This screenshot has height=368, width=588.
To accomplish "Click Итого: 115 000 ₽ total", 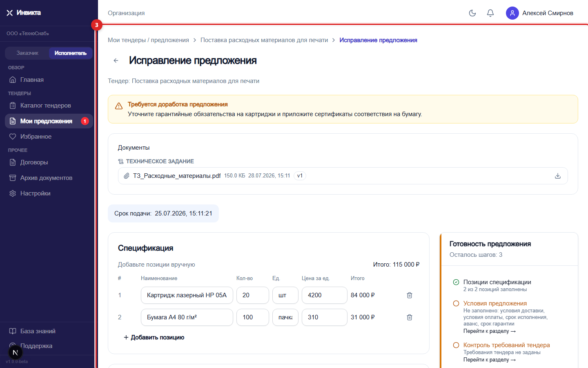I will (x=396, y=265).
